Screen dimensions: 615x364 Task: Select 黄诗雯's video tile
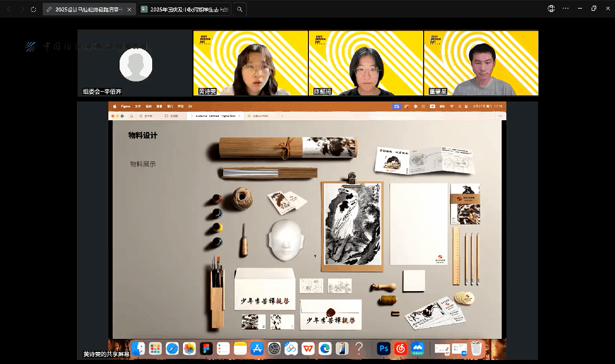(251, 63)
